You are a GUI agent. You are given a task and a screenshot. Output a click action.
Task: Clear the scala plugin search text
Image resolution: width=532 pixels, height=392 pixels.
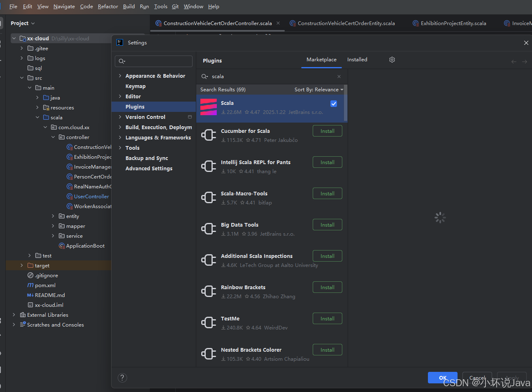(339, 77)
